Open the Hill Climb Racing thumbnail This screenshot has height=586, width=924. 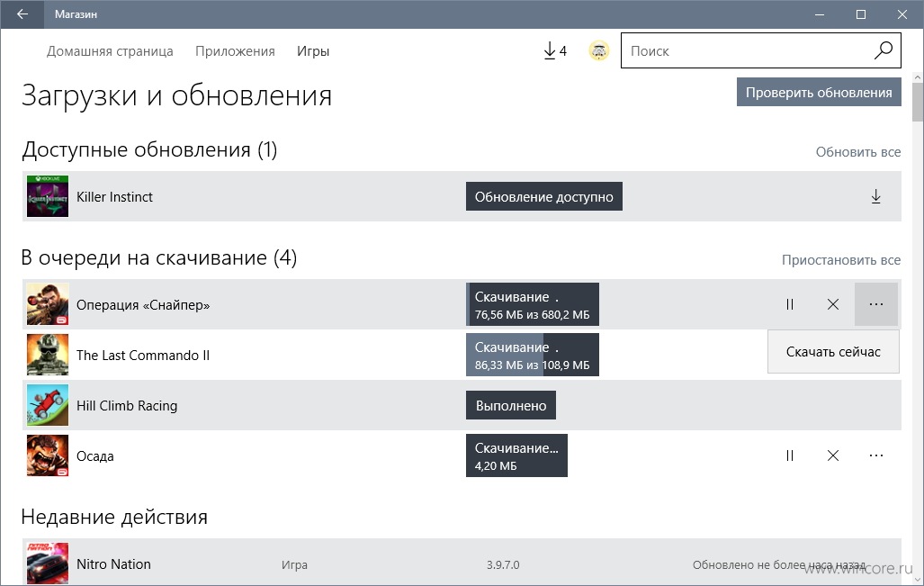click(48, 405)
